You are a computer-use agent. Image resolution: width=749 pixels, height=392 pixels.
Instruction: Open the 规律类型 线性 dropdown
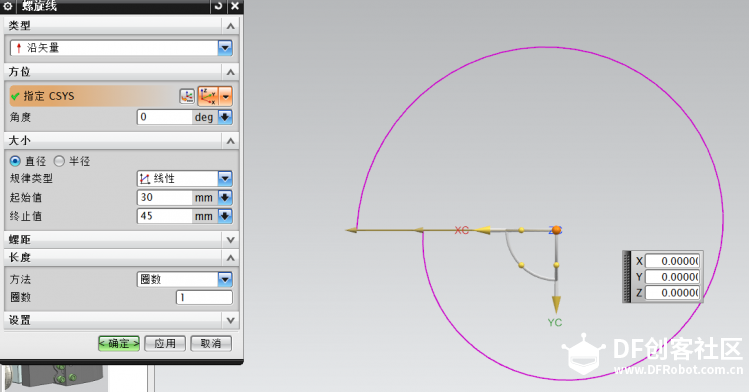(x=225, y=179)
